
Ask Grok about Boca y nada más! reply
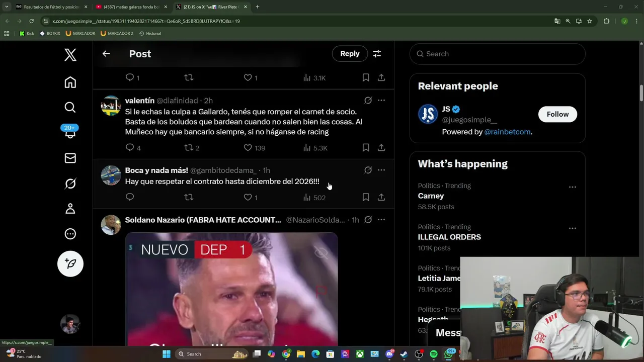pyautogui.click(x=368, y=170)
